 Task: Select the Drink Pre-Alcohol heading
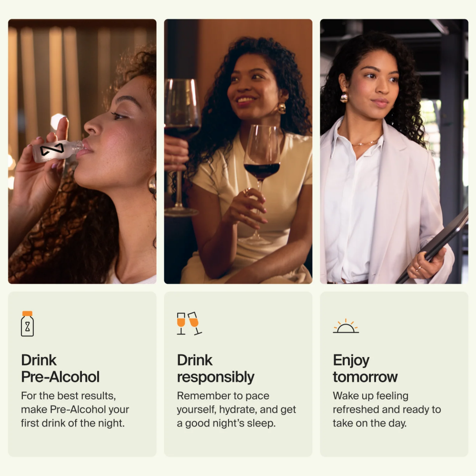pyautogui.click(x=60, y=368)
